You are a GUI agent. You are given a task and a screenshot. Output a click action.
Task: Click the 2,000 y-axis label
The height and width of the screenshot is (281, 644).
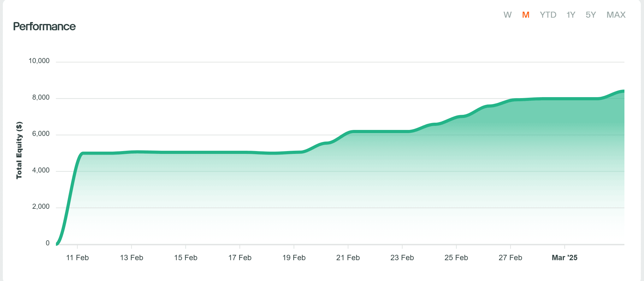click(41, 207)
